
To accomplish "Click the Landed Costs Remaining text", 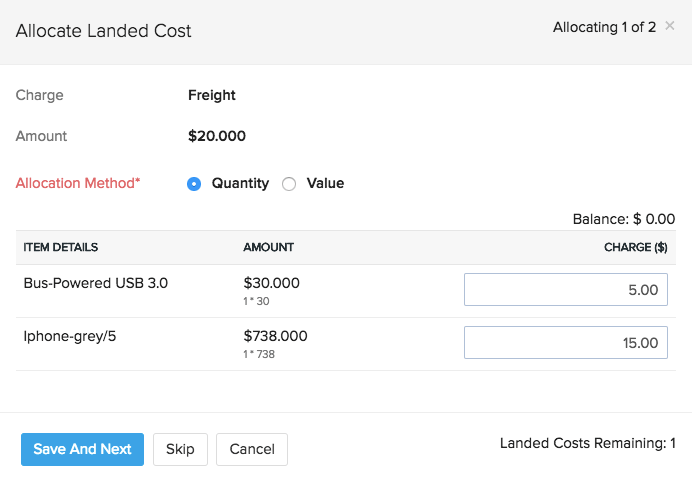I will point(588,443).
